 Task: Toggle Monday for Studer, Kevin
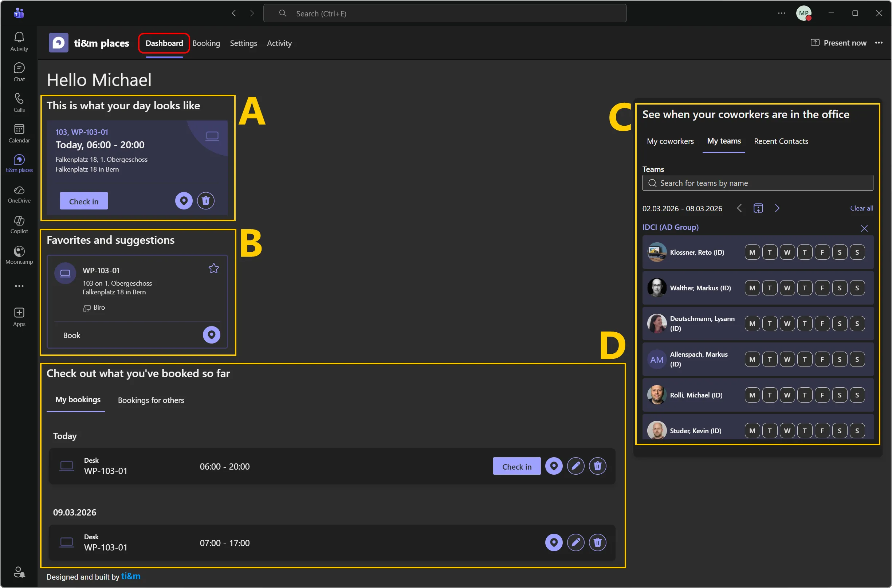[x=752, y=431]
